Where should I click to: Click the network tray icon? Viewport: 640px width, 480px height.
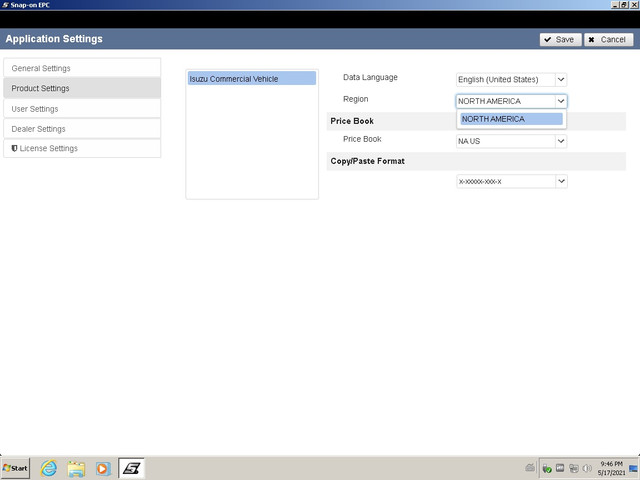(573, 468)
